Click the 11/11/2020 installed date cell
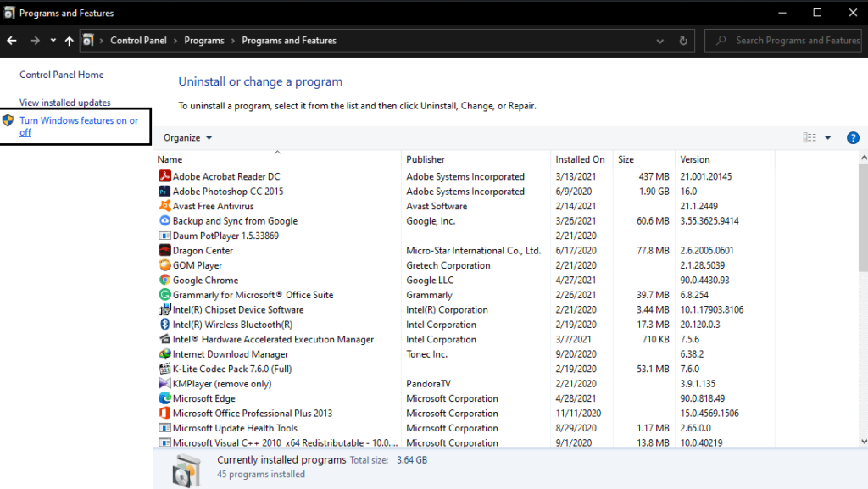This screenshot has width=868, height=489. click(x=578, y=414)
